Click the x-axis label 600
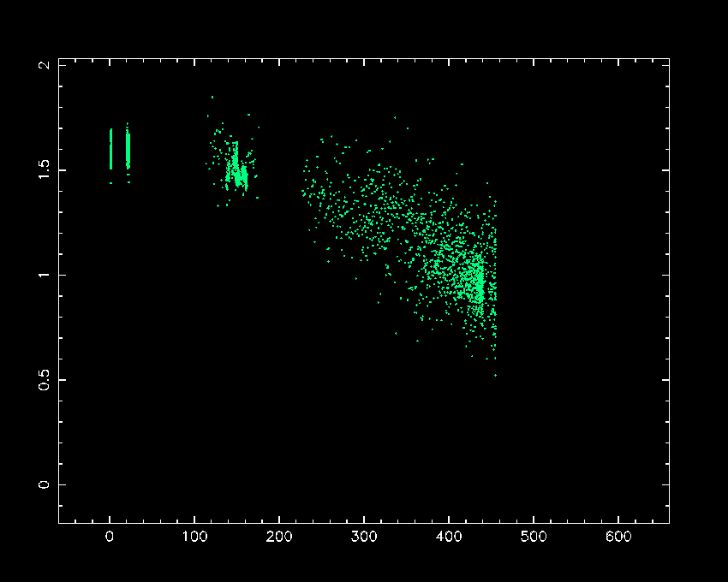Screen dimensions: 728x582 coord(618,537)
